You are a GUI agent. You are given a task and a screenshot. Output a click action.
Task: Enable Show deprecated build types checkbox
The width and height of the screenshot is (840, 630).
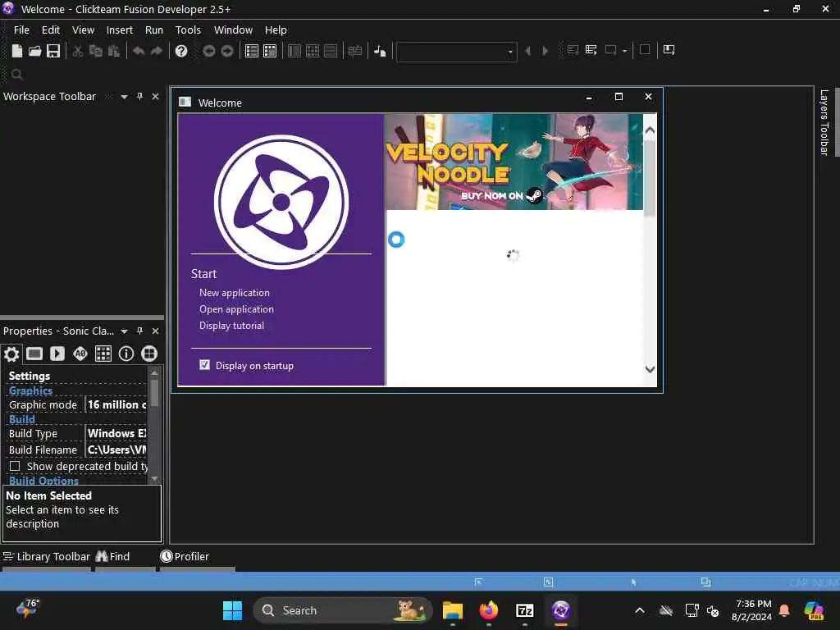pos(15,466)
